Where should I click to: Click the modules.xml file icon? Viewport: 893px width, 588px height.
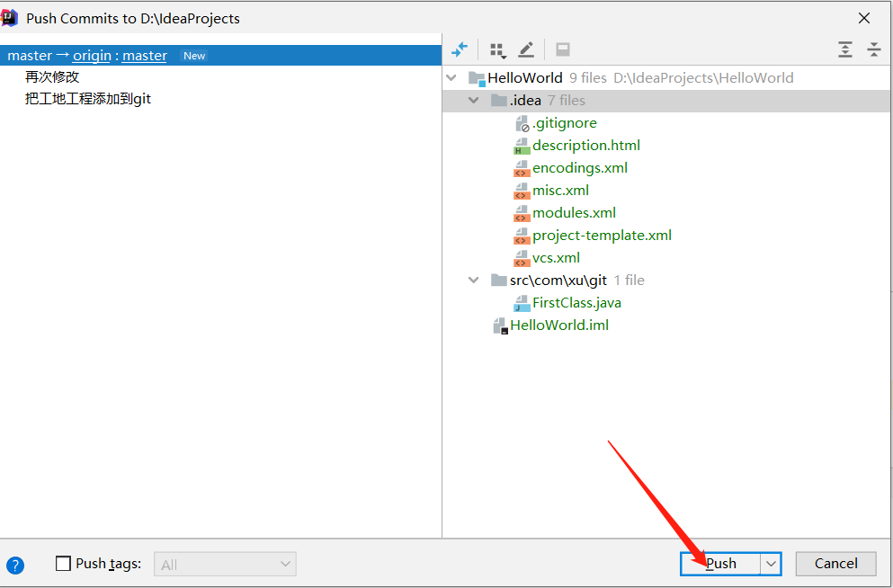click(x=522, y=213)
